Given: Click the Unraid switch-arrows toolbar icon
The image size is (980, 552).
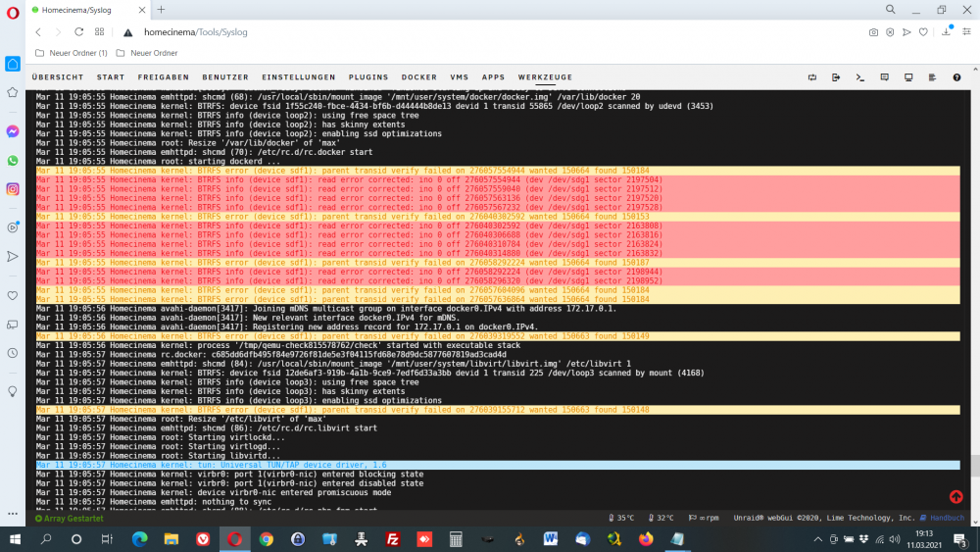Looking at the screenshot, I should (811, 77).
